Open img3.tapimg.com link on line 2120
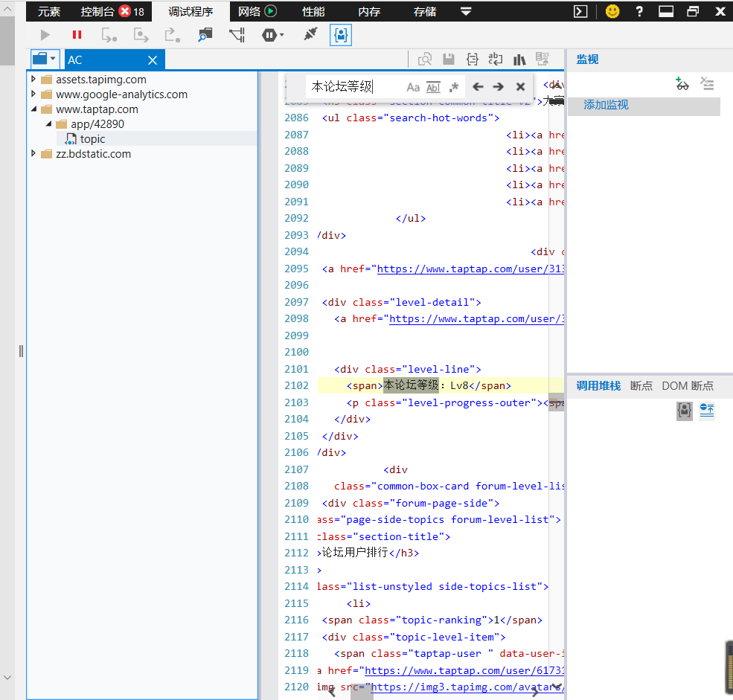 pos(467,687)
